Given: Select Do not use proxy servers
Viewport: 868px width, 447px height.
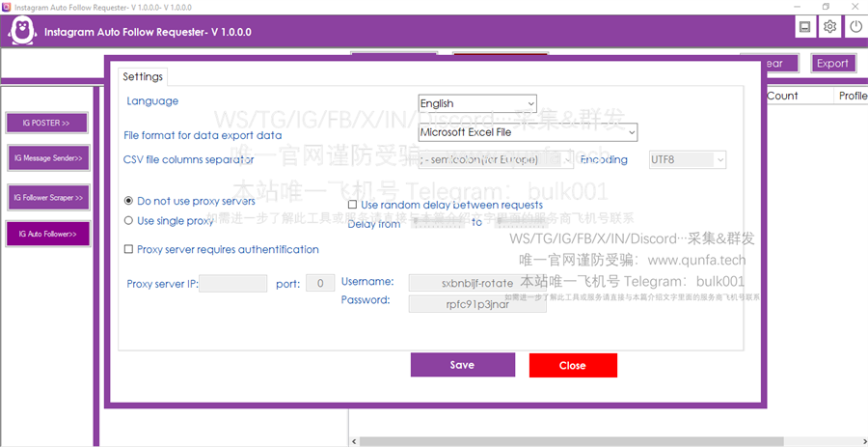Looking at the screenshot, I should point(129,201).
